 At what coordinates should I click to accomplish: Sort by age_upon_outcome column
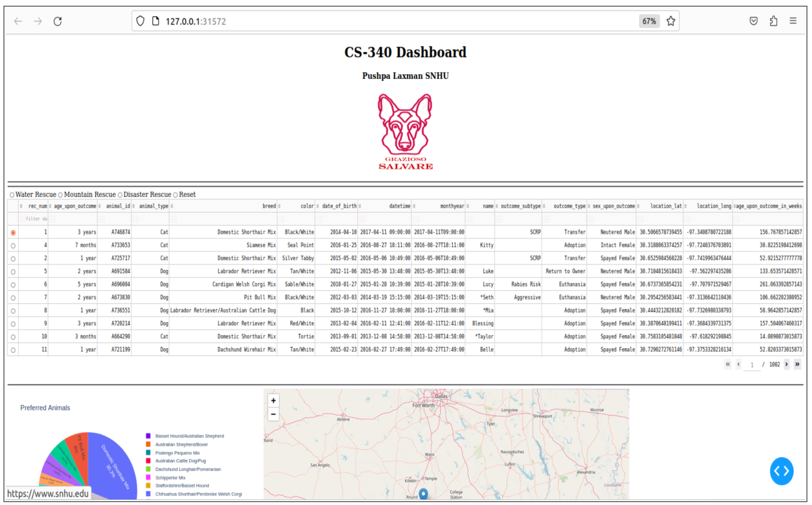pos(50,206)
